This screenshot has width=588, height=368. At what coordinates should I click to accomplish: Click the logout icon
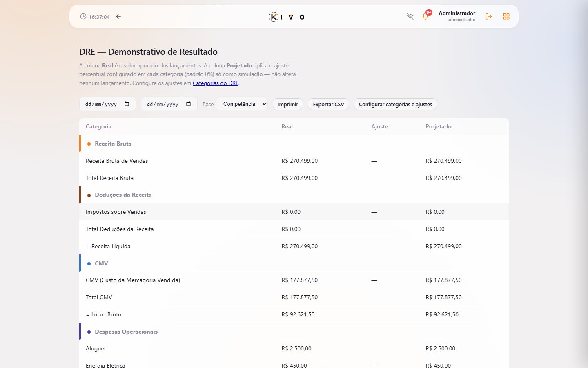coord(488,17)
